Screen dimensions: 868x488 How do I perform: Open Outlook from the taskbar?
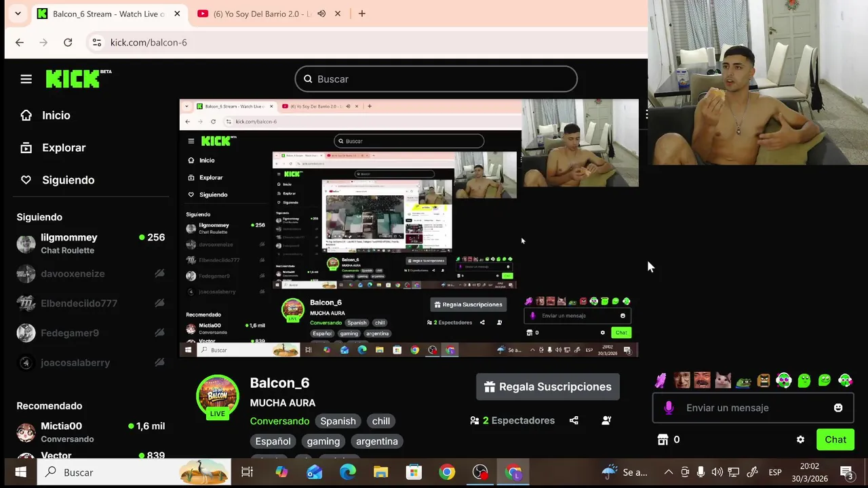(x=314, y=472)
